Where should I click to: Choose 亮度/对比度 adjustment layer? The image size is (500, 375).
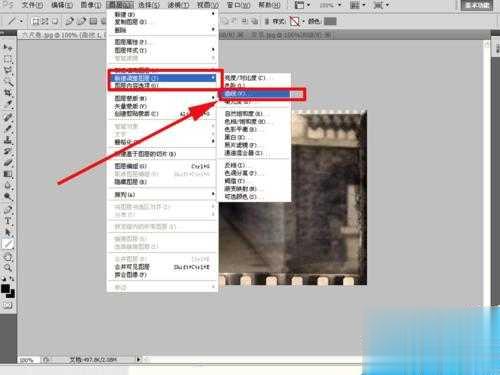pyautogui.click(x=255, y=78)
